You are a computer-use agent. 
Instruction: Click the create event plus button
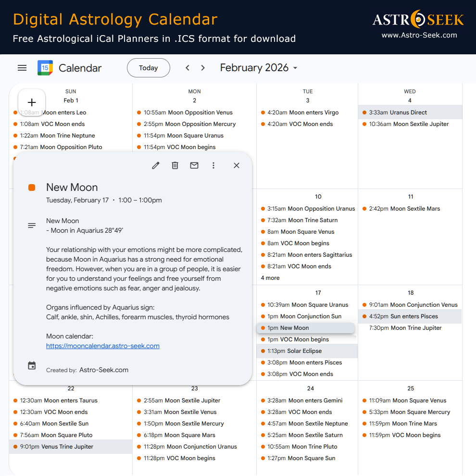pyautogui.click(x=32, y=102)
